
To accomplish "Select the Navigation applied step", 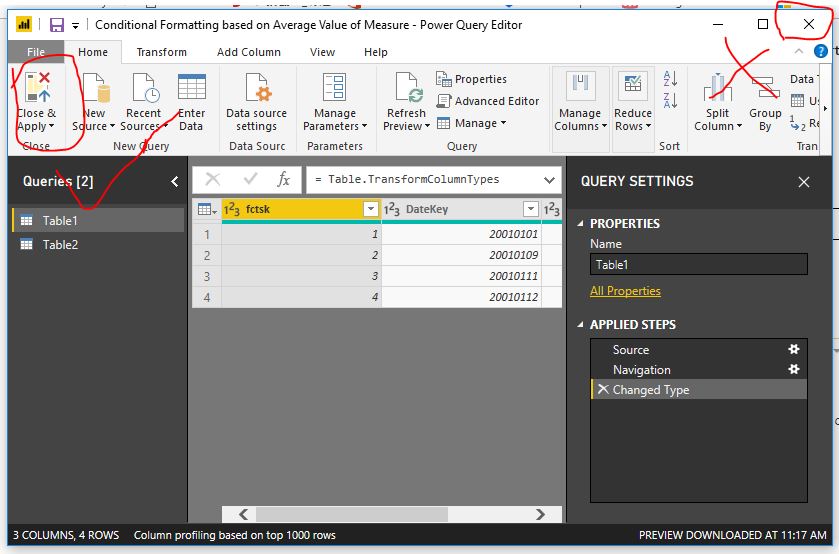I will [x=698, y=369].
